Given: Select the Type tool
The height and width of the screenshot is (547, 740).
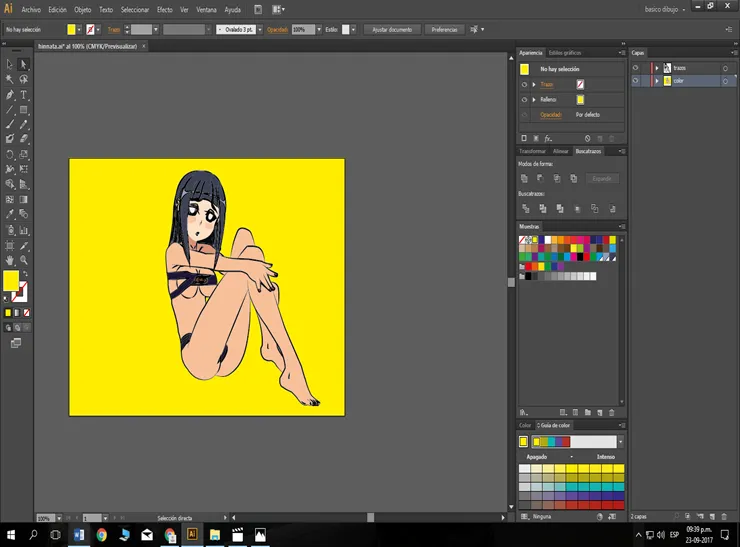Looking at the screenshot, I should 23,94.
